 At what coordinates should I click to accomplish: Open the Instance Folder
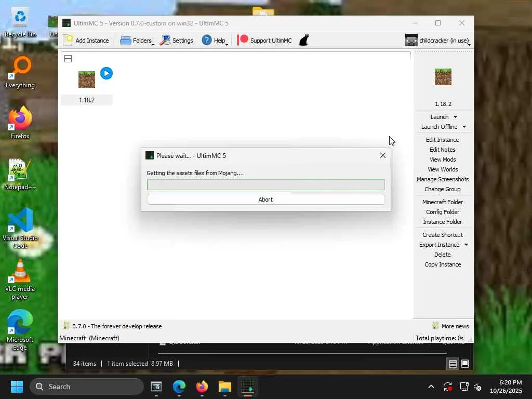pos(443,221)
